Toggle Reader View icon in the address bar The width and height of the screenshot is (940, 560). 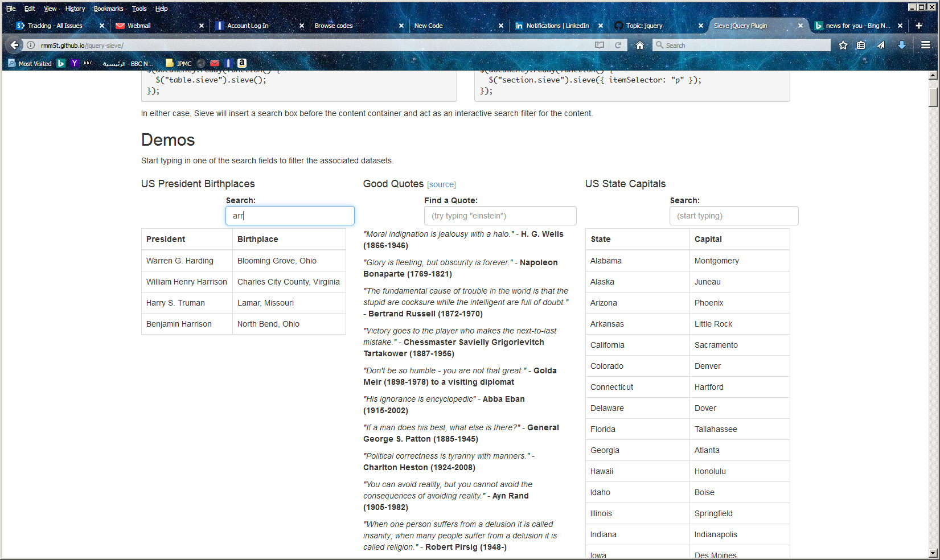(600, 45)
